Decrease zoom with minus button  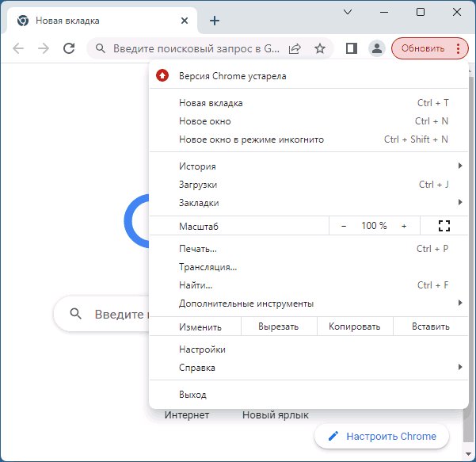pyautogui.click(x=344, y=226)
